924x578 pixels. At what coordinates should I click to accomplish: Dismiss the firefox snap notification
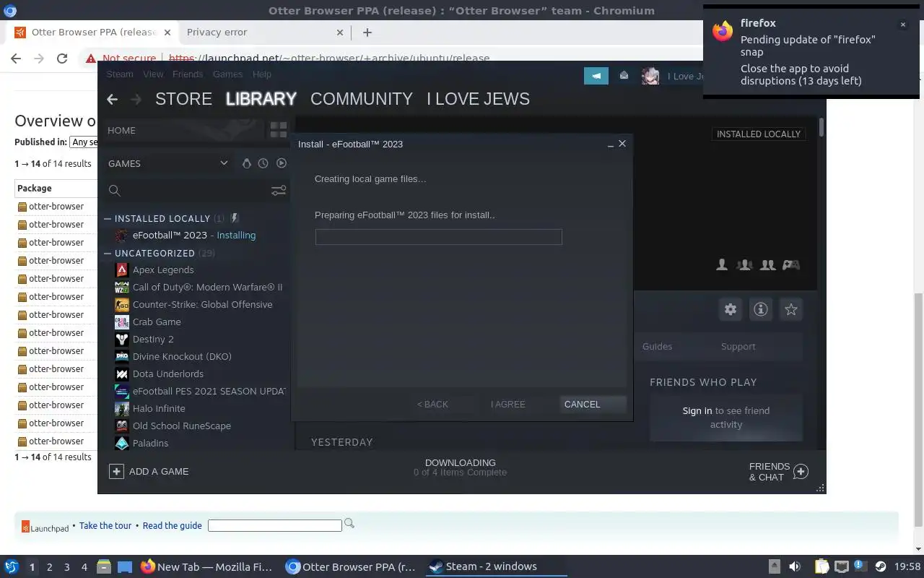point(902,25)
